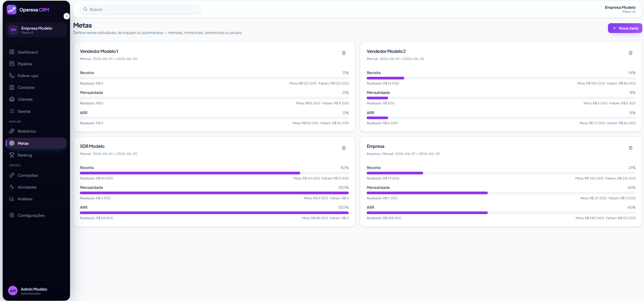
Task: Click trash icon on SDR Modelo card
Action: [344, 148]
